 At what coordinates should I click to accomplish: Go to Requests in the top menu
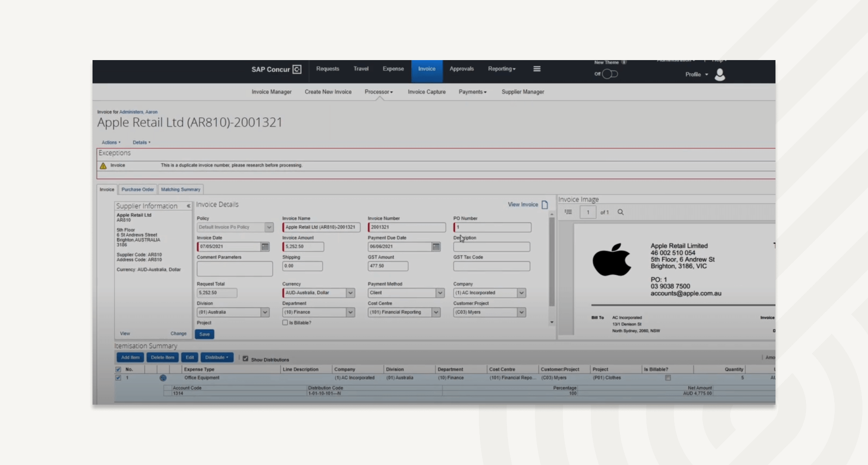coord(328,69)
